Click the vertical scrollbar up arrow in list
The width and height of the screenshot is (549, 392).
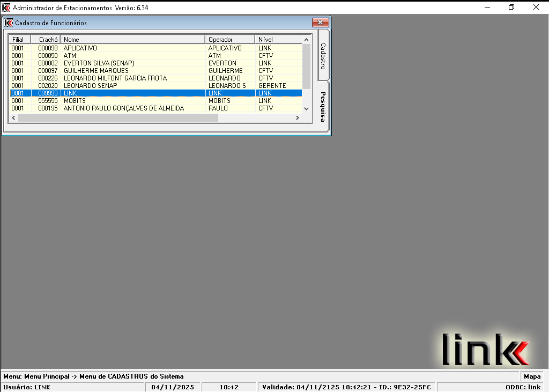[306, 40]
